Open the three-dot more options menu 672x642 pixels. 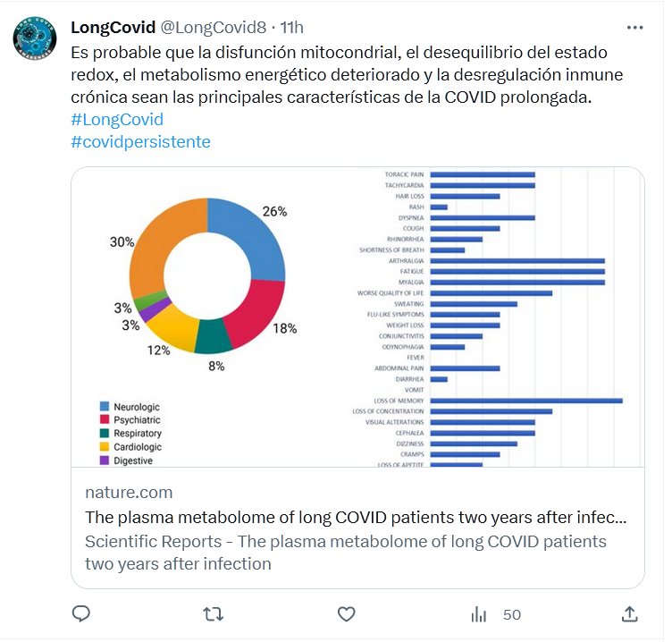[x=634, y=28]
